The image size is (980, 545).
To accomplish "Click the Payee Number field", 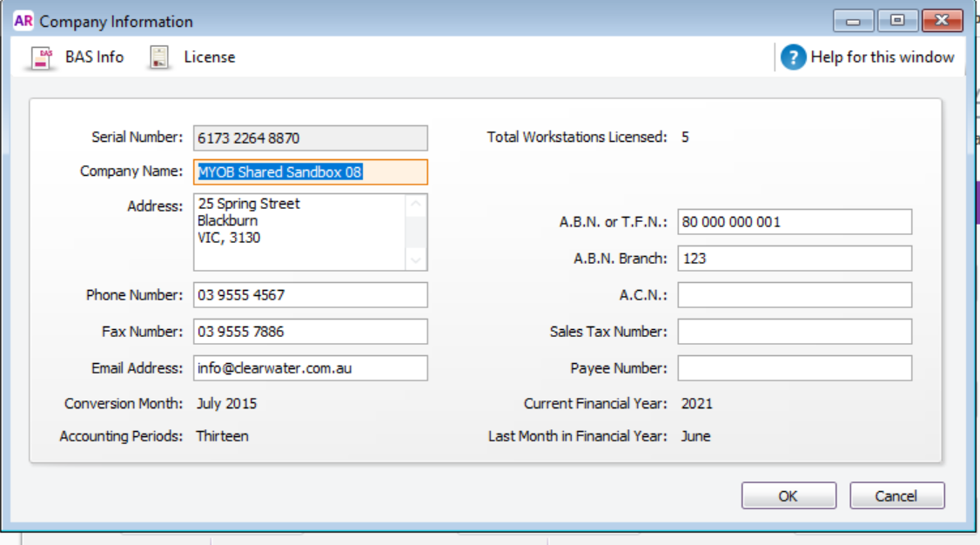I will (x=795, y=368).
